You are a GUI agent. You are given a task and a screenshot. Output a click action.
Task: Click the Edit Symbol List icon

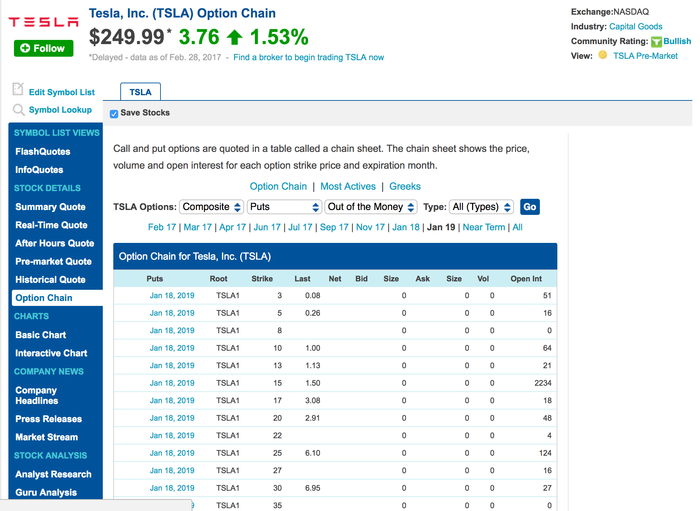18,89
